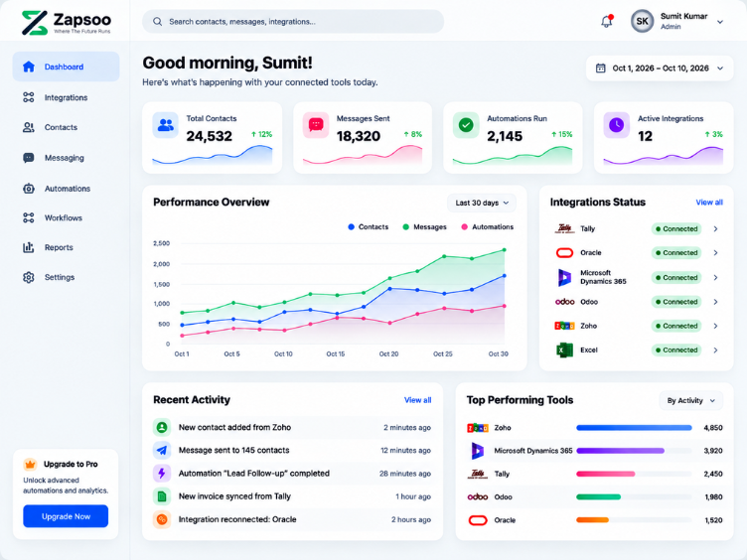Image resolution: width=747 pixels, height=560 pixels.
Task: Open the Automations menu item
Action: coord(66,189)
